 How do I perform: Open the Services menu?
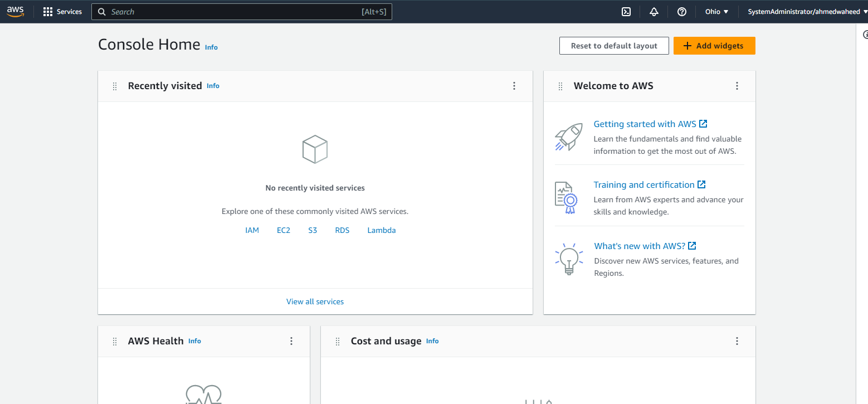(62, 11)
